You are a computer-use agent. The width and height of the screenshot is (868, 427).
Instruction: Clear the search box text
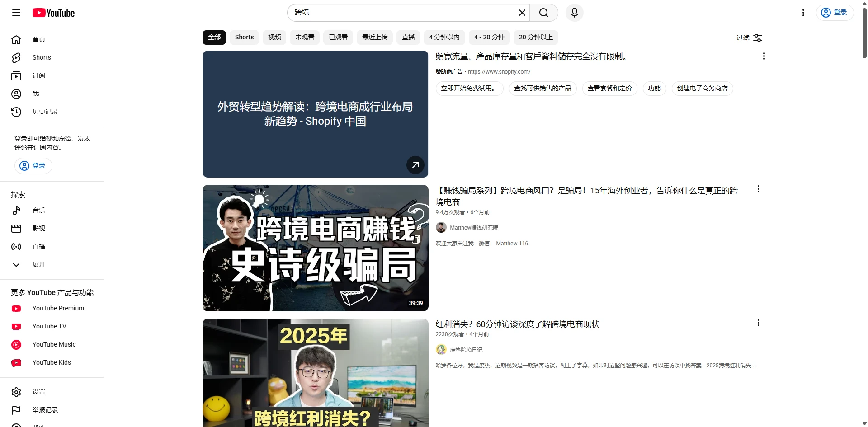pos(522,13)
